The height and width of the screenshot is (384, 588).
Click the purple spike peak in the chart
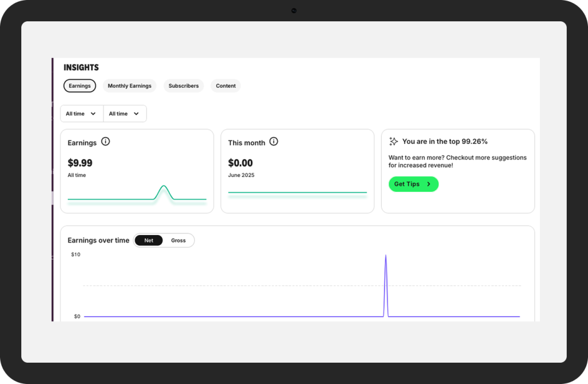pos(385,256)
